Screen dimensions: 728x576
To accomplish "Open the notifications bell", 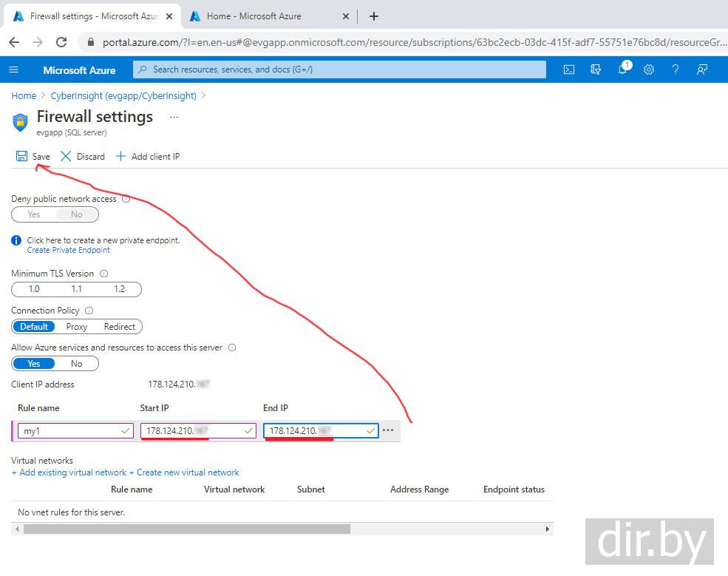I will tap(623, 70).
